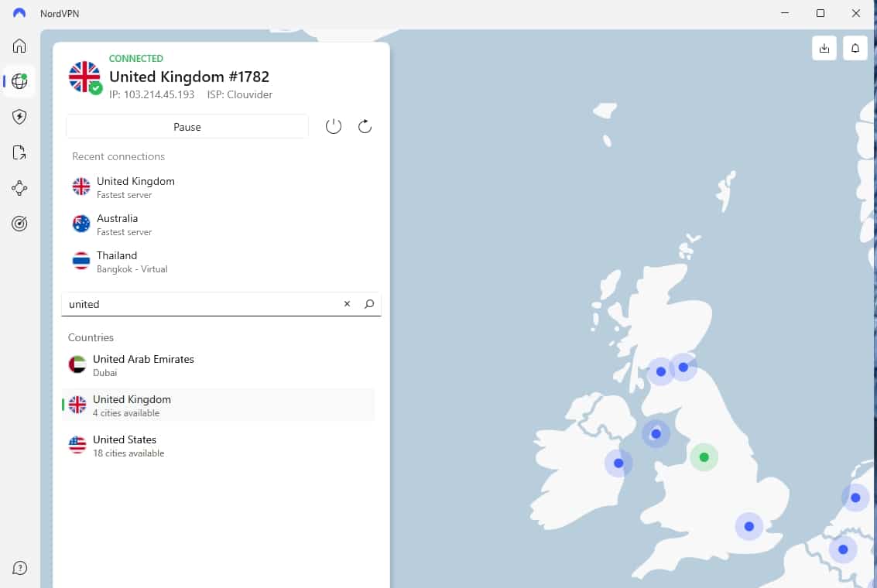877x588 pixels.
Task: Click the green connected server dot on map
Action: 704,457
